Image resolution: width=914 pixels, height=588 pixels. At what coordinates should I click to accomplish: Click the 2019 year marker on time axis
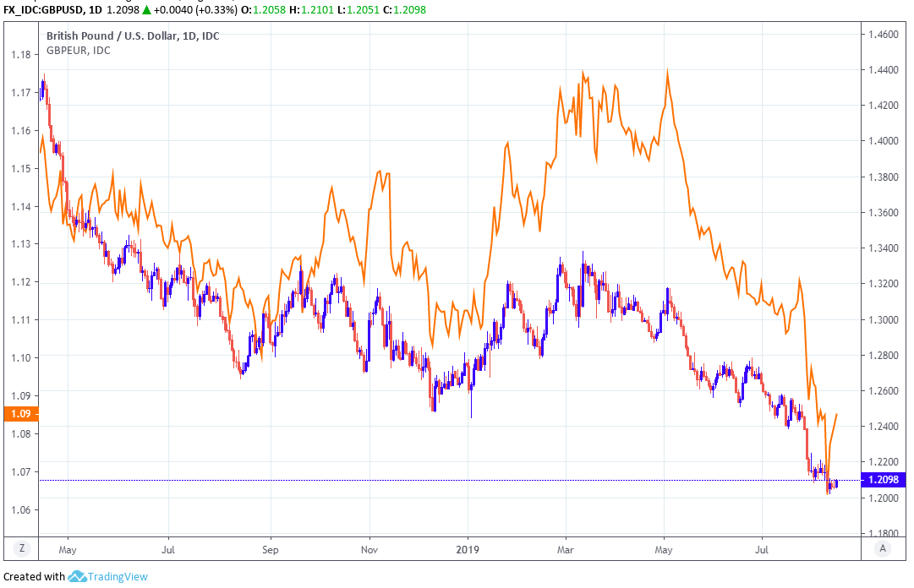[x=468, y=548]
